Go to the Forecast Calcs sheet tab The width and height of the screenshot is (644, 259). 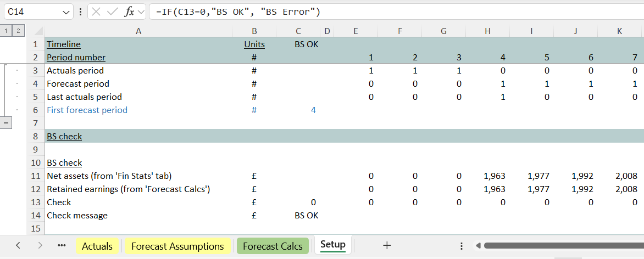(x=273, y=246)
